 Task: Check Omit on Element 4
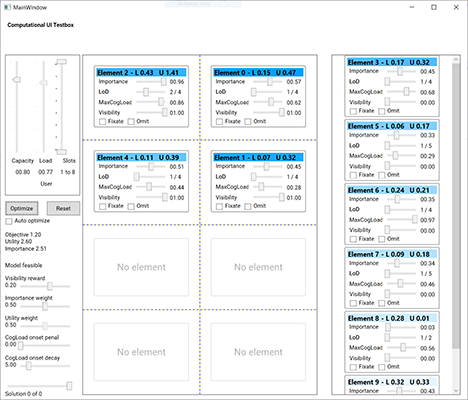pyautogui.click(x=131, y=206)
